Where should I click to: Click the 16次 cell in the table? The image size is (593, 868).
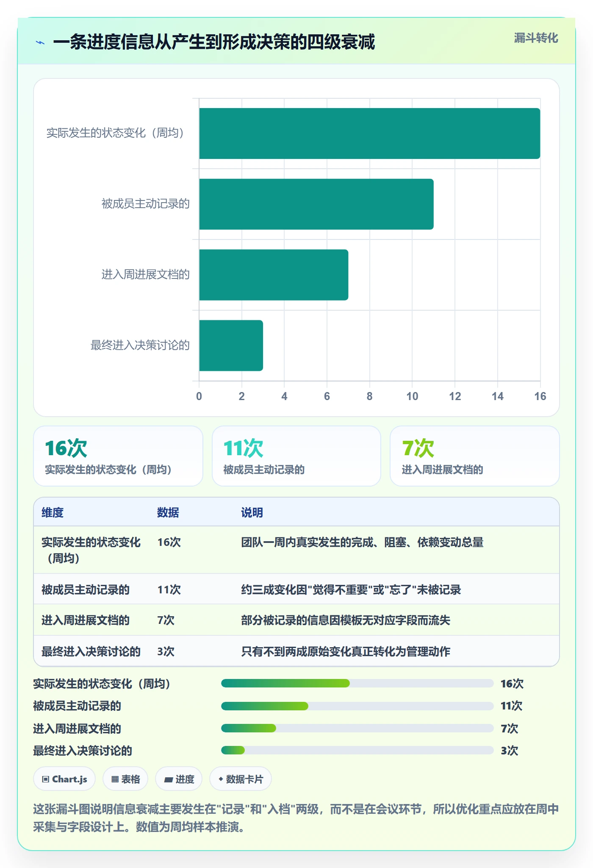pyautogui.click(x=169, y=542)
